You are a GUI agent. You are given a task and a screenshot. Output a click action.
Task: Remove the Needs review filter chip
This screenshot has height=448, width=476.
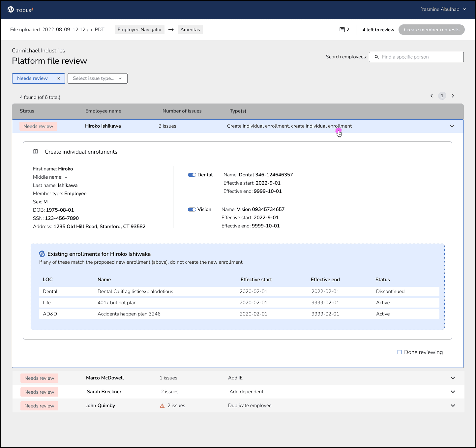coord(59,78)
